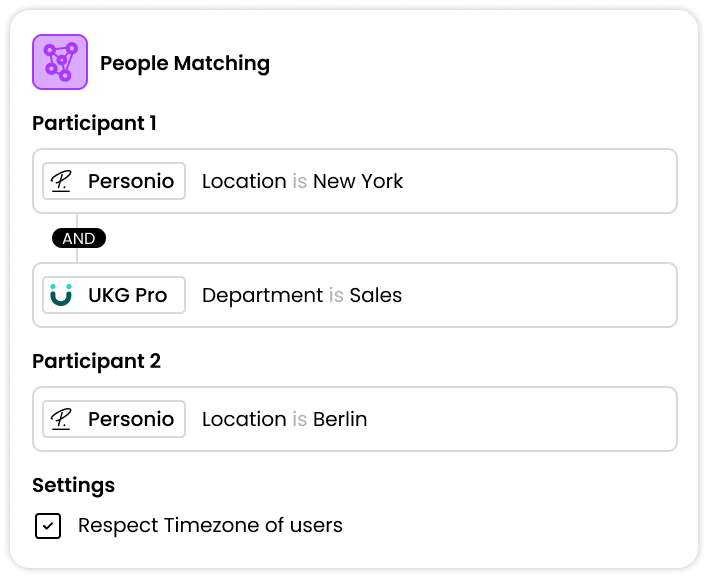Click the AND condition operator badge

pos(79,238)
